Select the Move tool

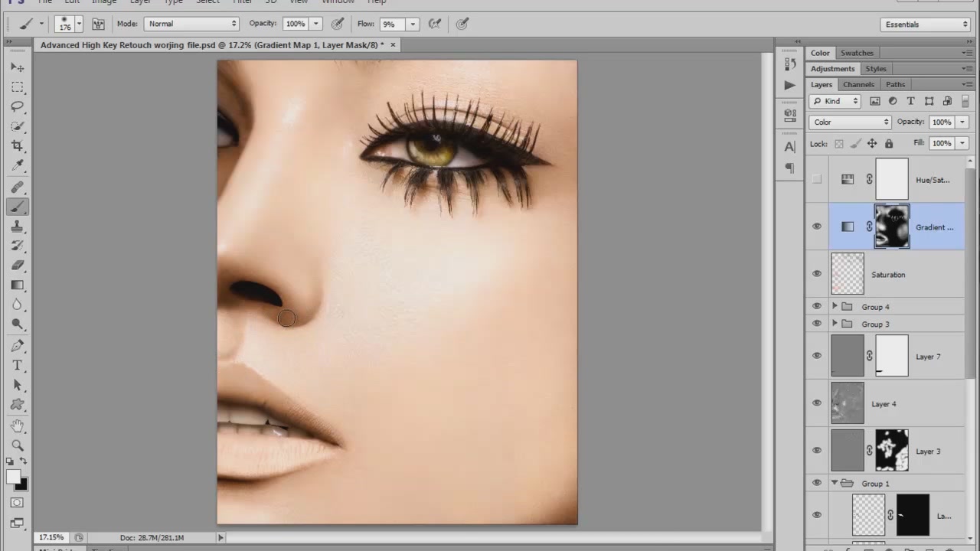(17, 67)
